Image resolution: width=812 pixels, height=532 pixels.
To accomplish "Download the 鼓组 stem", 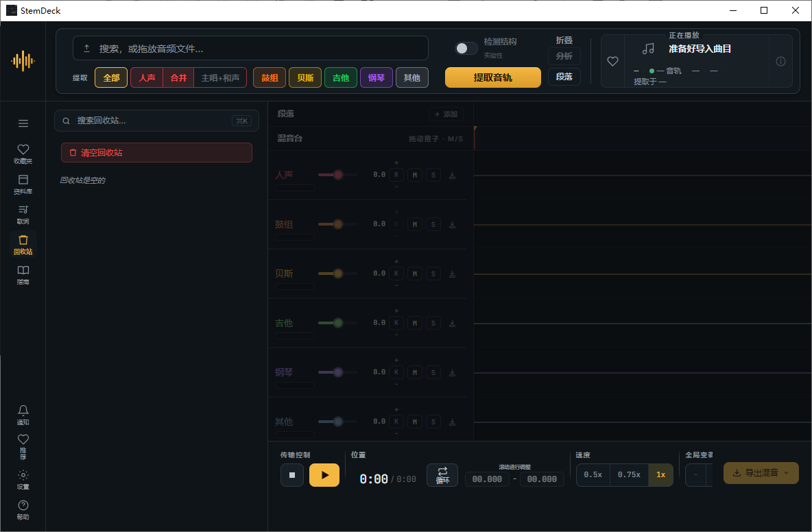I will 452,225.
